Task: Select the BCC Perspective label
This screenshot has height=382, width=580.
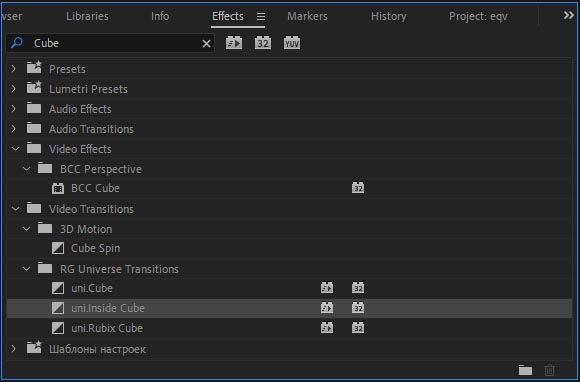Action: pyautogui.click(x=101, y=169)
